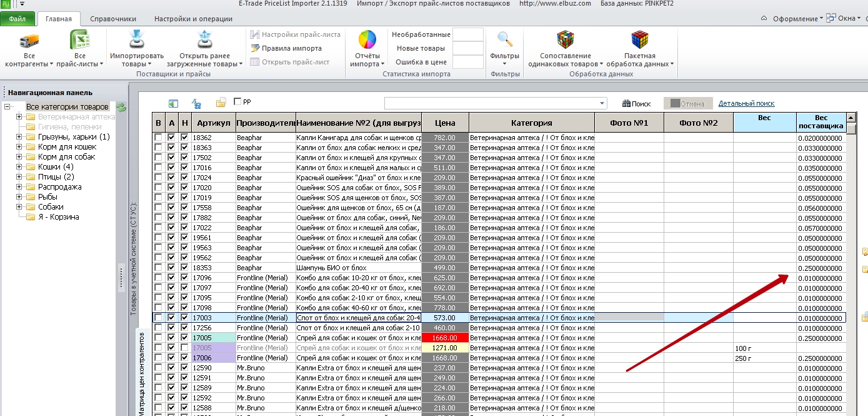The width and height of the screenshot is (868, 416).
Task: Open matching identical goods cube icon
Action: coord(566,39)
